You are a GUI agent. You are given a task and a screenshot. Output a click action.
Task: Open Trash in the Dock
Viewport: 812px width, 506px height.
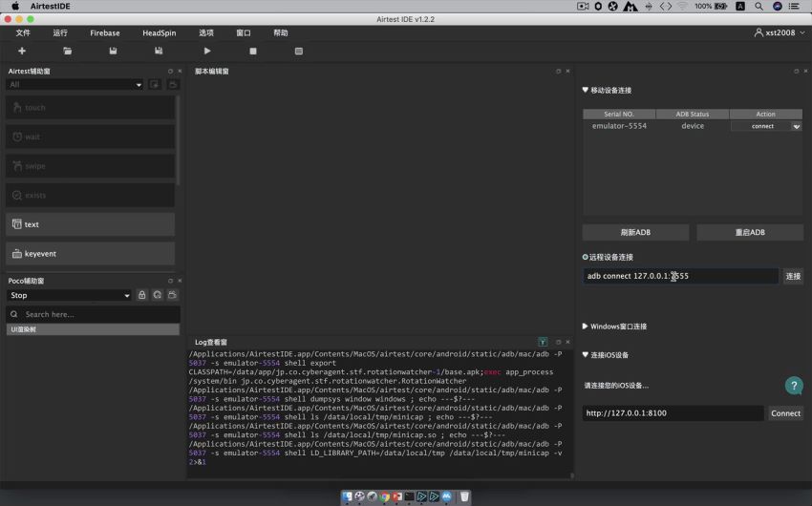pyautogui.click(x=464, y=496)
